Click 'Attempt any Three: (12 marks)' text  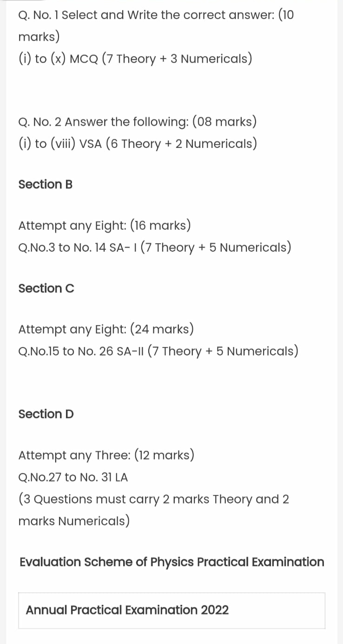click(x=106, y=455)
